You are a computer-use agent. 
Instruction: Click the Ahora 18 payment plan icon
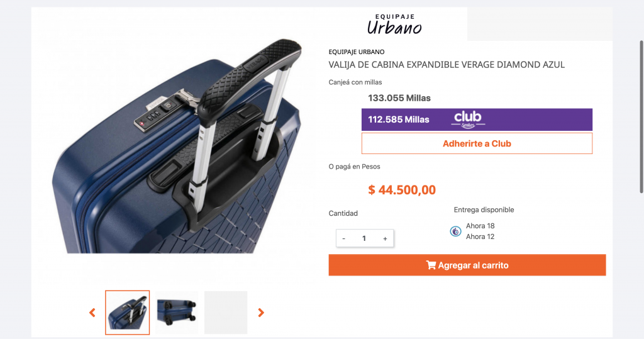pos(455,231)
